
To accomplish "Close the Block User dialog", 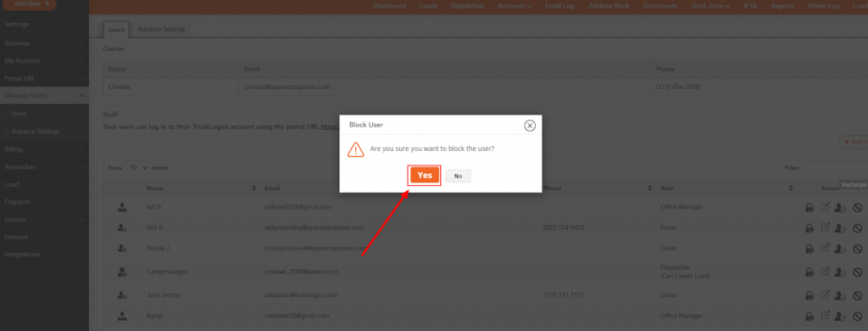I will (530, 126).
